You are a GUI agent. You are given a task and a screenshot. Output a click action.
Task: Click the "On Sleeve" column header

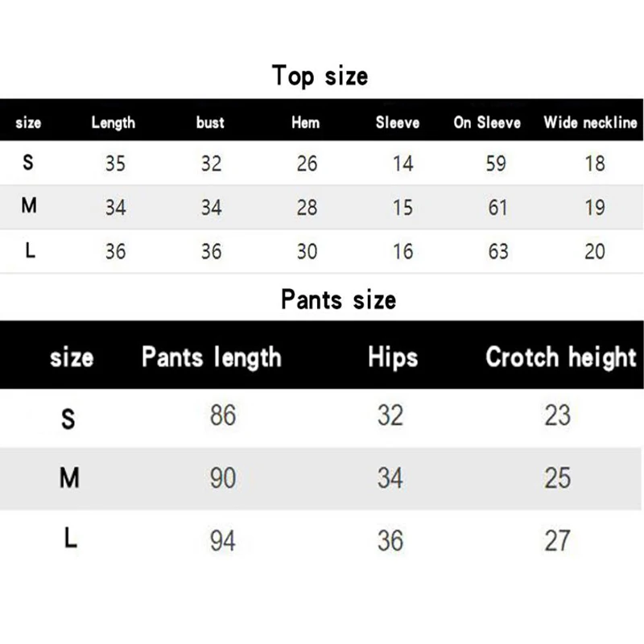(487, 123)
